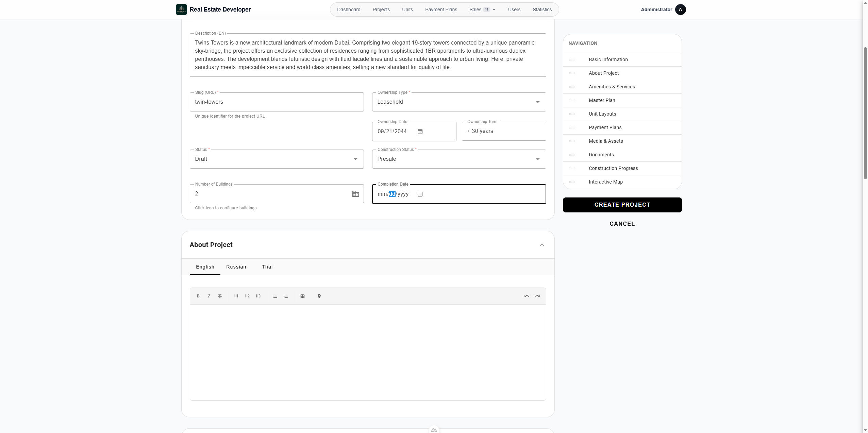
Task: Click drag handle beside Master Plan
Action: 572,101
